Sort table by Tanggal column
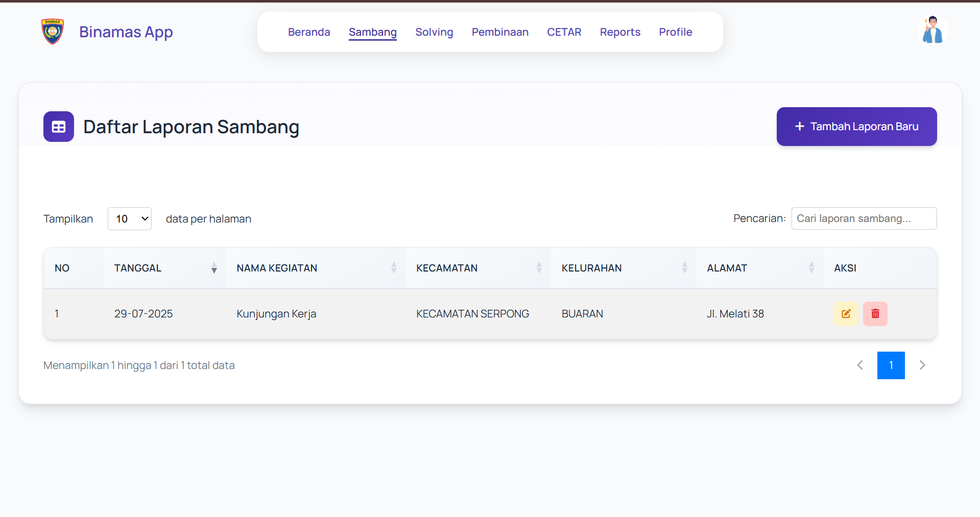Image resolution: width=980 pixels, height=517 pixels. tap(165, 268)
